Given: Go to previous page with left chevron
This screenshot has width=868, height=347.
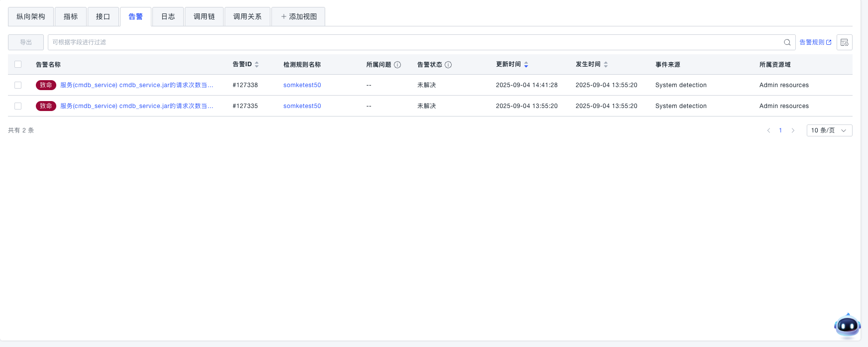Looking at the screenshot, I should point(768,130).
